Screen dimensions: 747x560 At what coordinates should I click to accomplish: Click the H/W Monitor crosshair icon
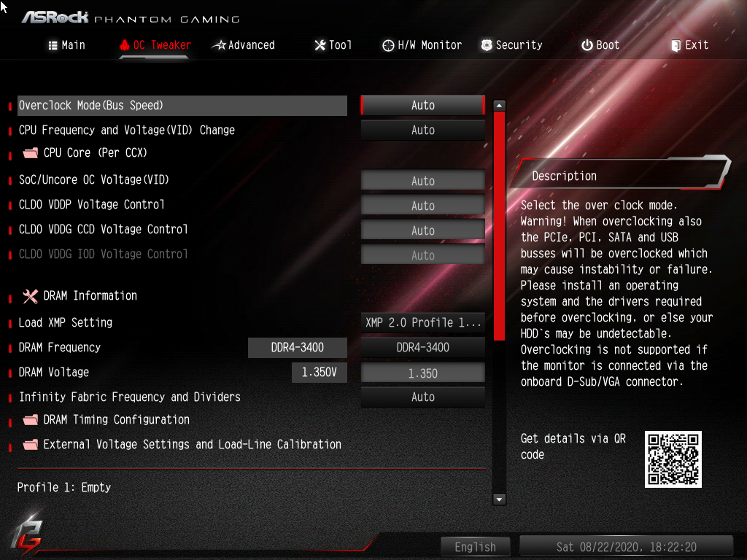(x=388, y=45)
